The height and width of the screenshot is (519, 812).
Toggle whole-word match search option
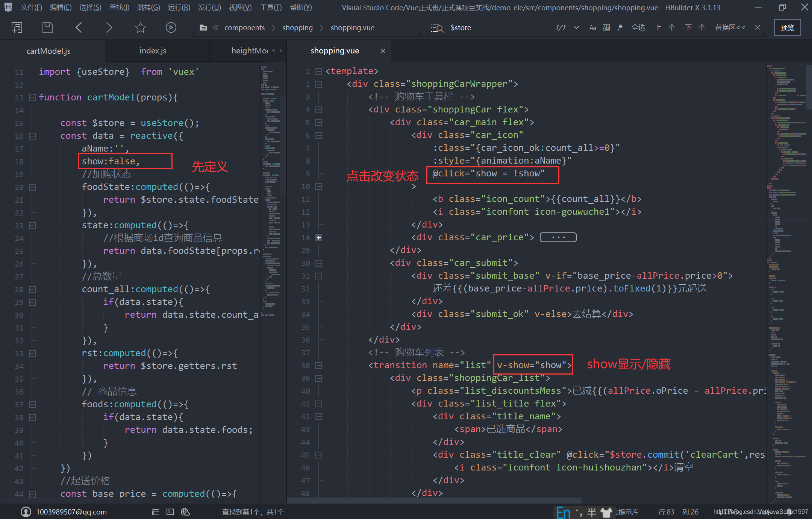coord(606,27)
